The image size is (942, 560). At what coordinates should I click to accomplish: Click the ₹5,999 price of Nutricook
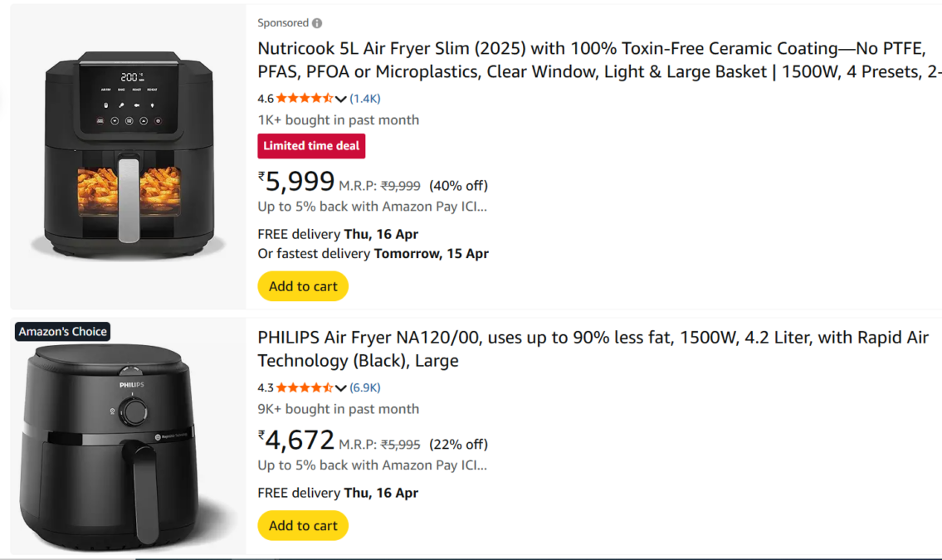297,181
